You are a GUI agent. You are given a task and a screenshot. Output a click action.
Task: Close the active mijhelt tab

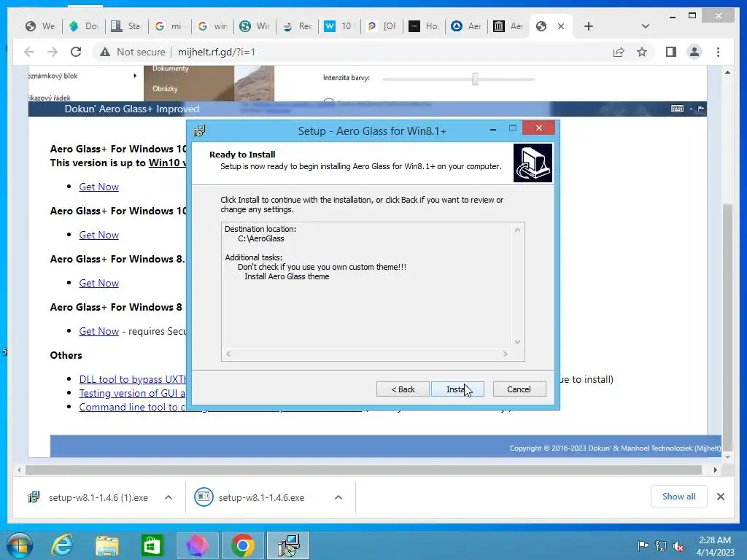pyautogui.click(x=561, y=26)
